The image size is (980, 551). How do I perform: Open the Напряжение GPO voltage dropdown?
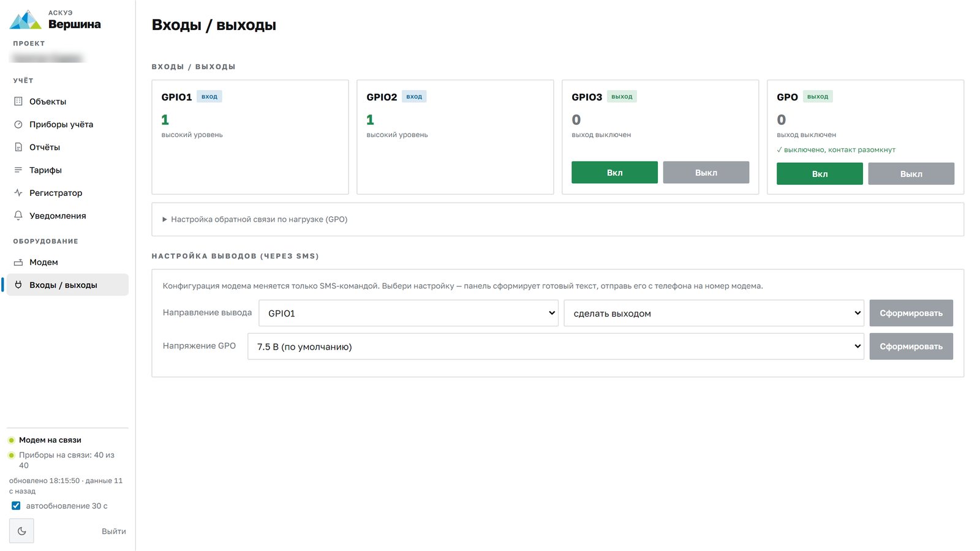tap(556, 347)
